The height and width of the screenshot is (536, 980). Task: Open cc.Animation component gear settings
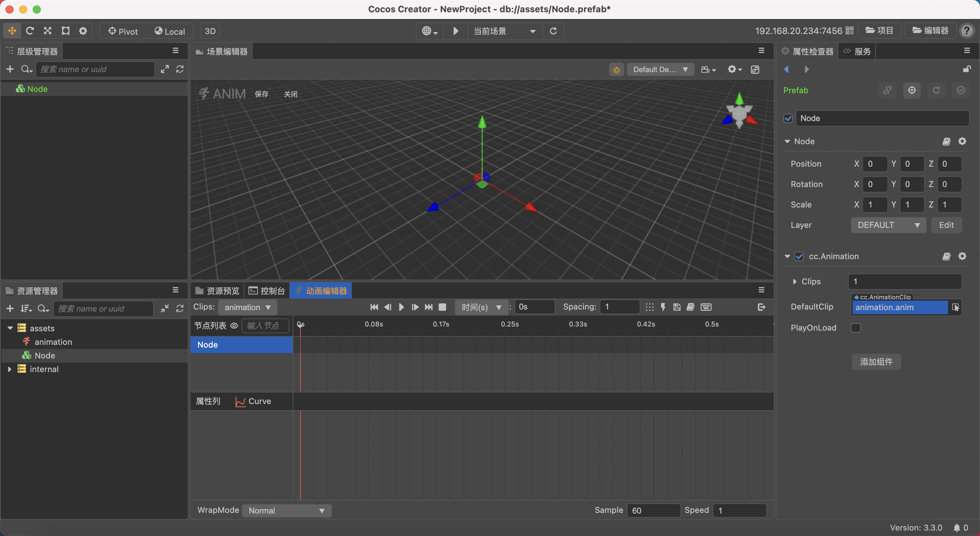click(x=962, y=256)
